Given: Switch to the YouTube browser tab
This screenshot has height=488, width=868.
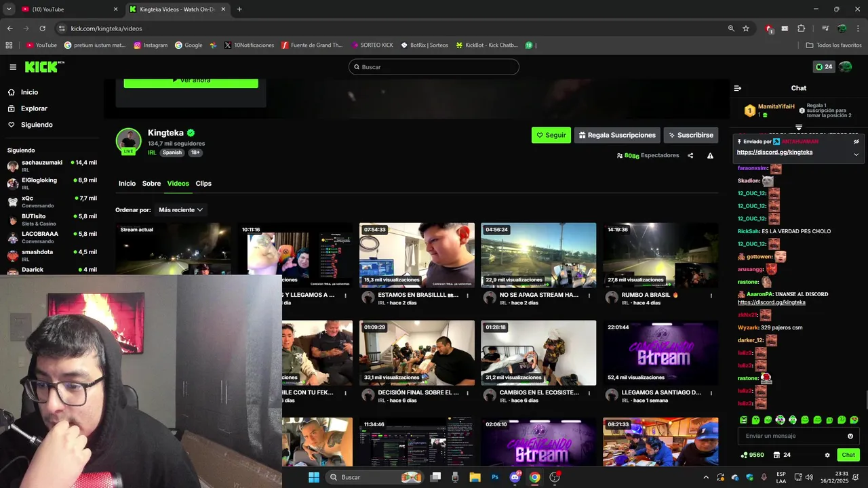Looking at the screenshot, I should coord(70,9).
